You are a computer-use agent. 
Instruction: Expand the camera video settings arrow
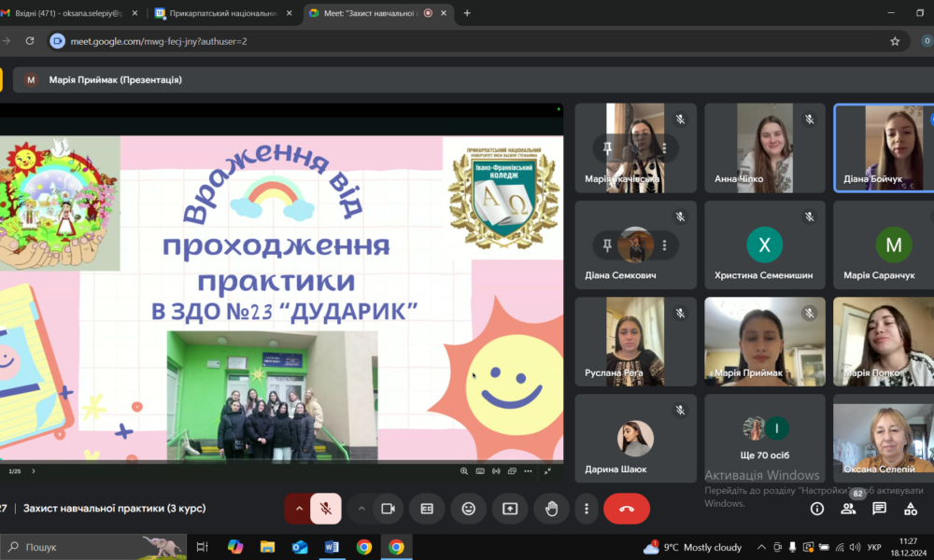tap(361, 509)
